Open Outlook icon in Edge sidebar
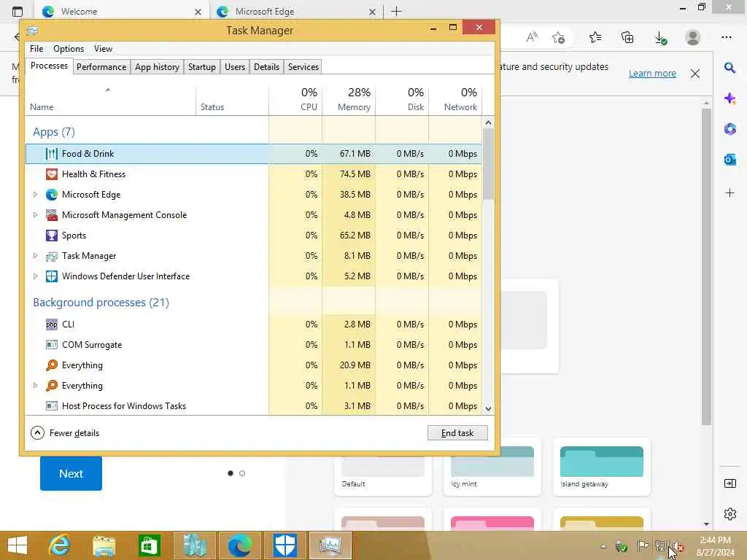The width and height of the screenshot is (747, 560). (729, 160)
